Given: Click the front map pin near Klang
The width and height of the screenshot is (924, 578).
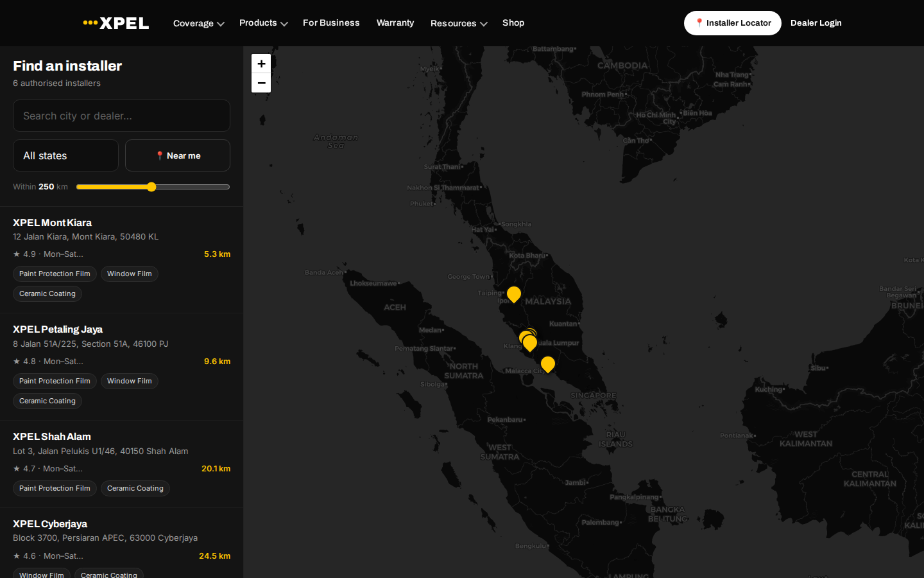Looking at the screenshot, I should [x=530, y=343].
